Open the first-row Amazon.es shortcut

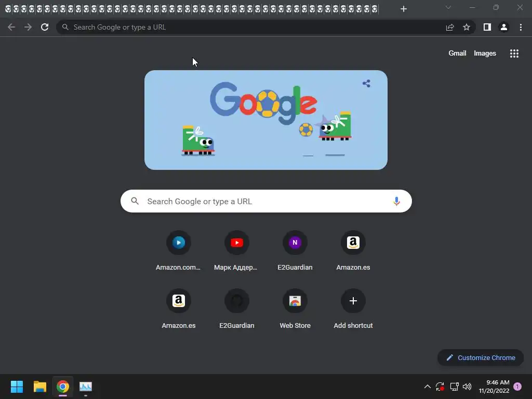pos(353,251)
